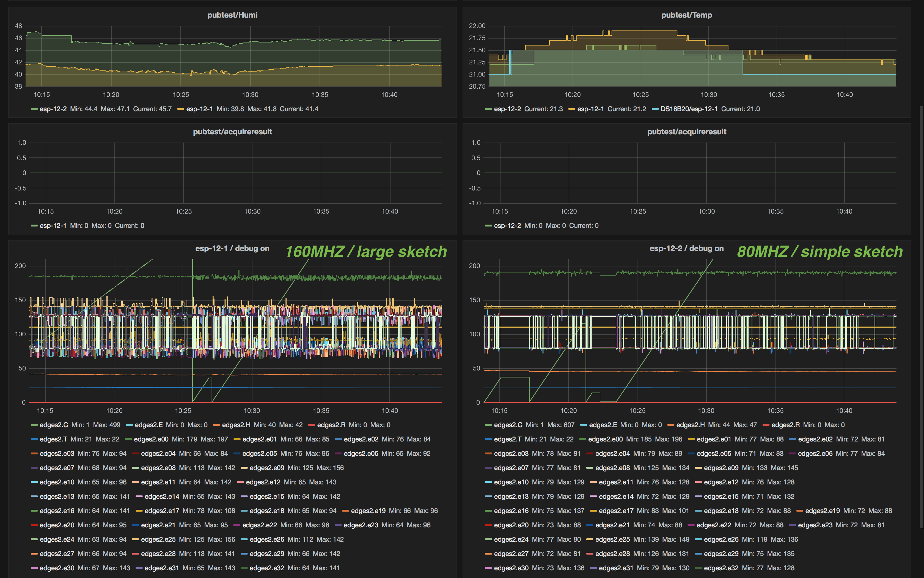Select edges2.e02 Min 72 Max 81 entry
Screen dimensions: 924x578
815,439
